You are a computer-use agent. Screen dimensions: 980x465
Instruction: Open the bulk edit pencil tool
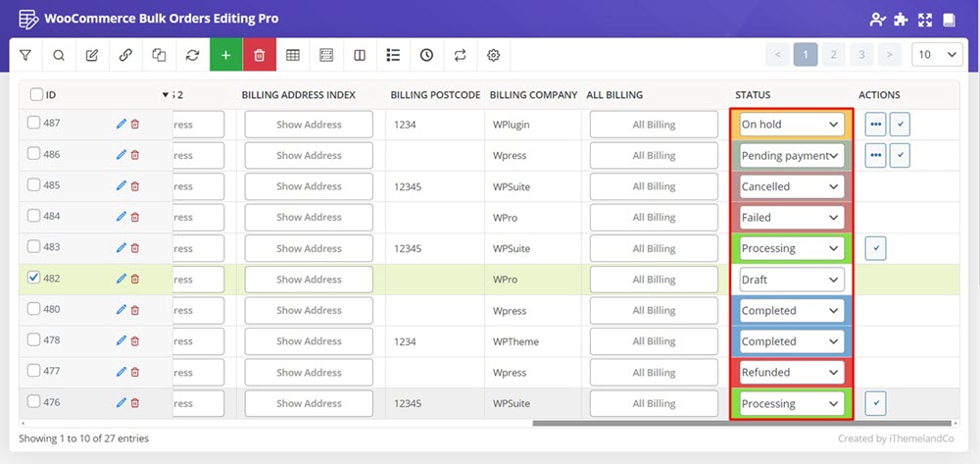92,55
